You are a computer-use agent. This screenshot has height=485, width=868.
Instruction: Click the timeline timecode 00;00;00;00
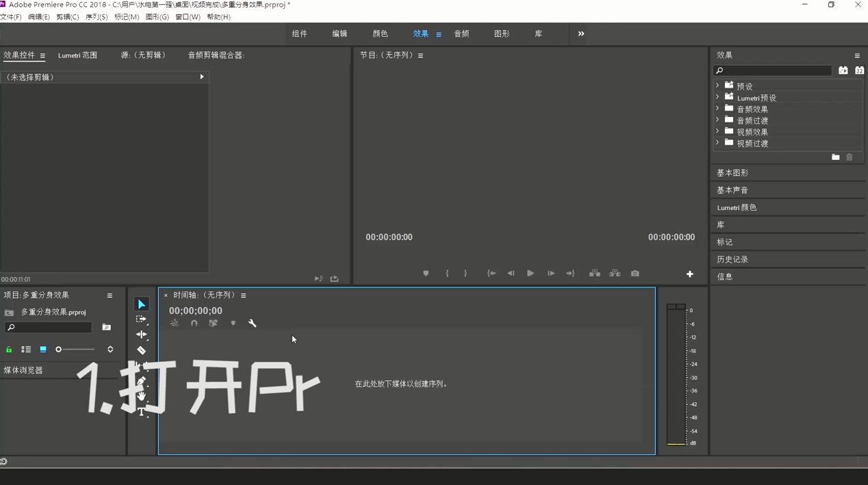196,311
